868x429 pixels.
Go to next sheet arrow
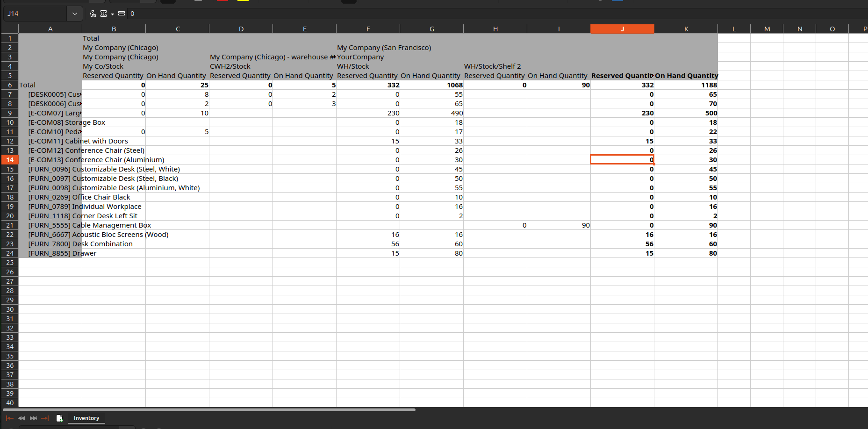(x=33, y=418)
